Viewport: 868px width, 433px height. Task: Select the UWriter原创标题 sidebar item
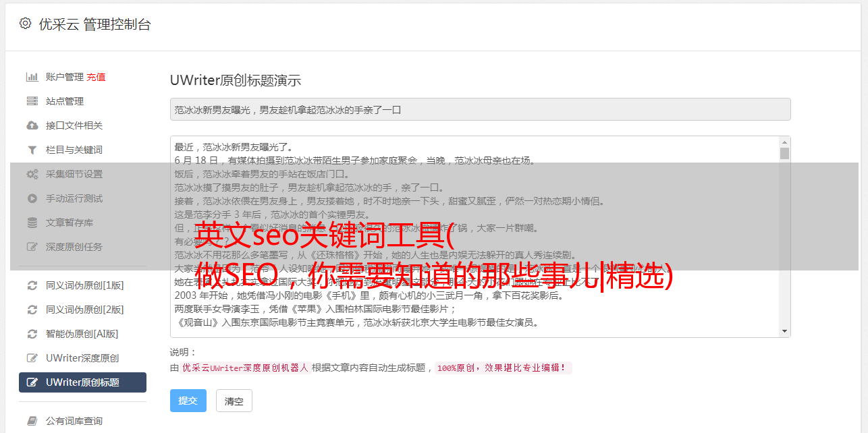[x=82, y=382]
